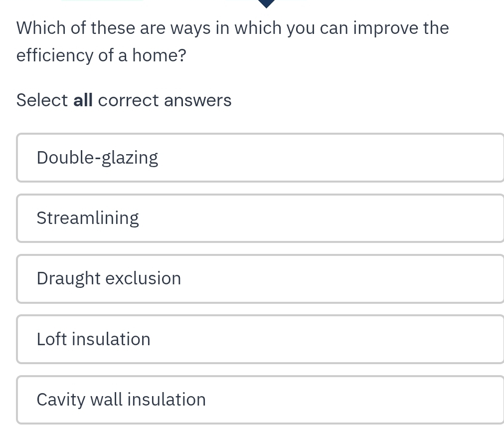This screenshot has height=434, width=504.
Task: Click the question text about home efficiency
Action: [x=233, y=41]
